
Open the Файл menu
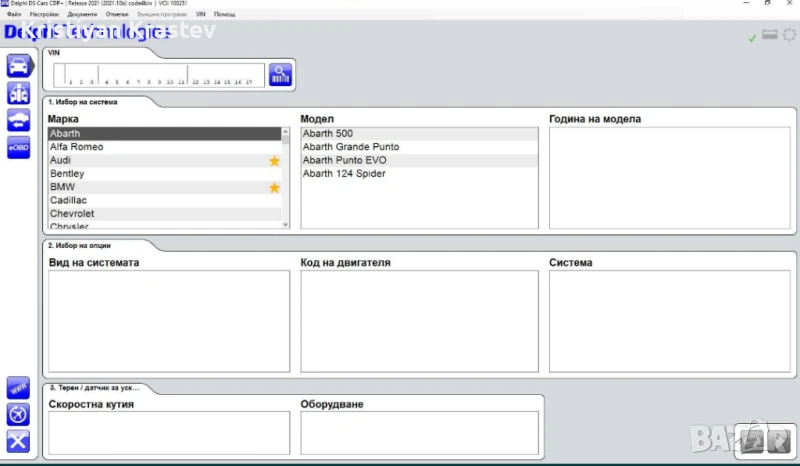pyautogui.click(x=14, y=15)
